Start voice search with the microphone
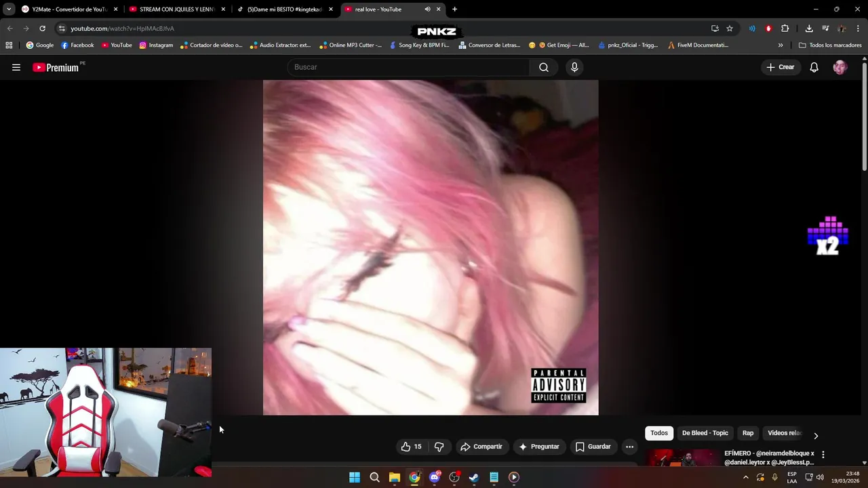This screenshot has width=868, height=488. (x=574, y=67)
